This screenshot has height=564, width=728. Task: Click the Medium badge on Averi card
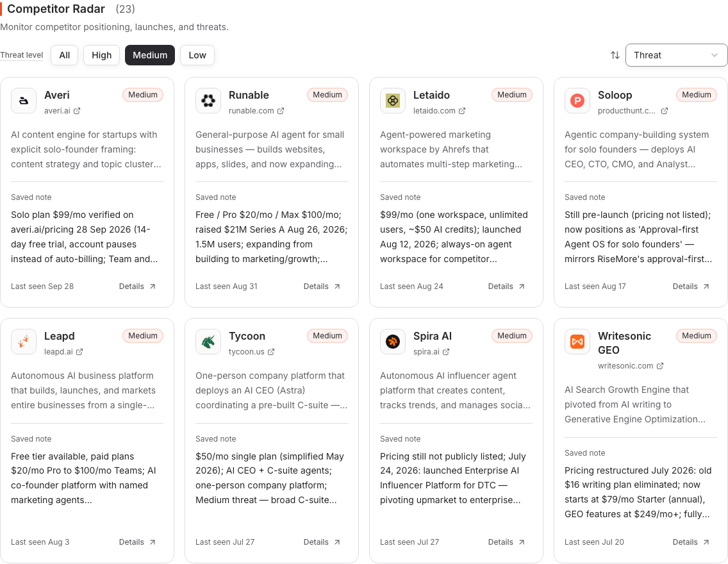[143, 95]
